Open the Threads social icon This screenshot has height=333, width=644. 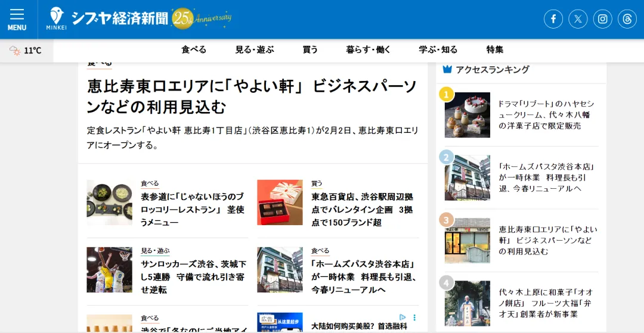tap(627, 19)
